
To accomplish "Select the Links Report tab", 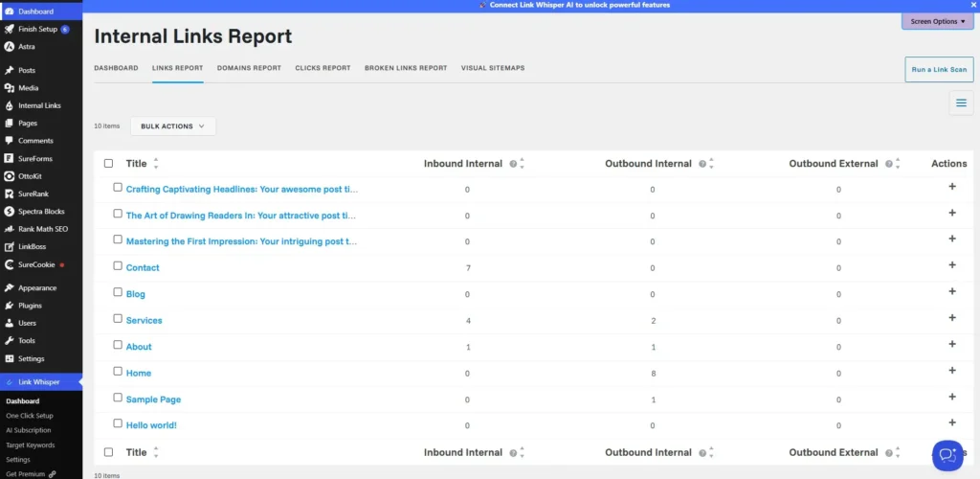I will [x=177, y=67].
